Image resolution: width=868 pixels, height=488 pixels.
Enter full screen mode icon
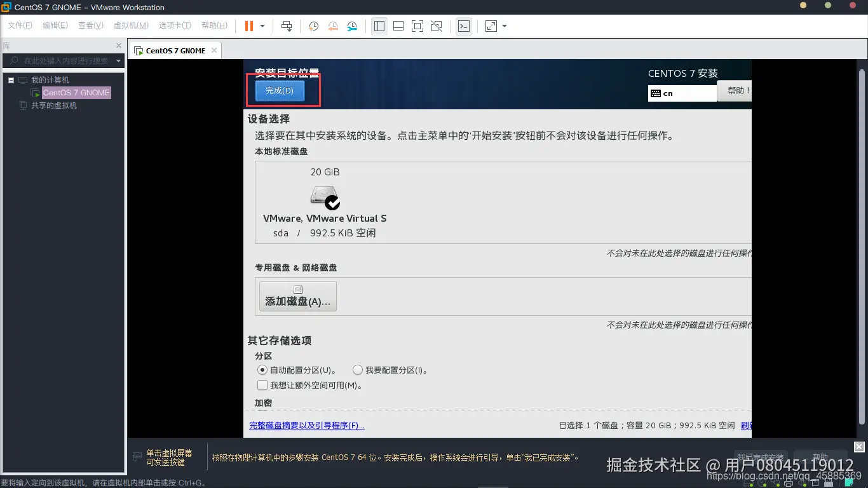pos(417,26)
